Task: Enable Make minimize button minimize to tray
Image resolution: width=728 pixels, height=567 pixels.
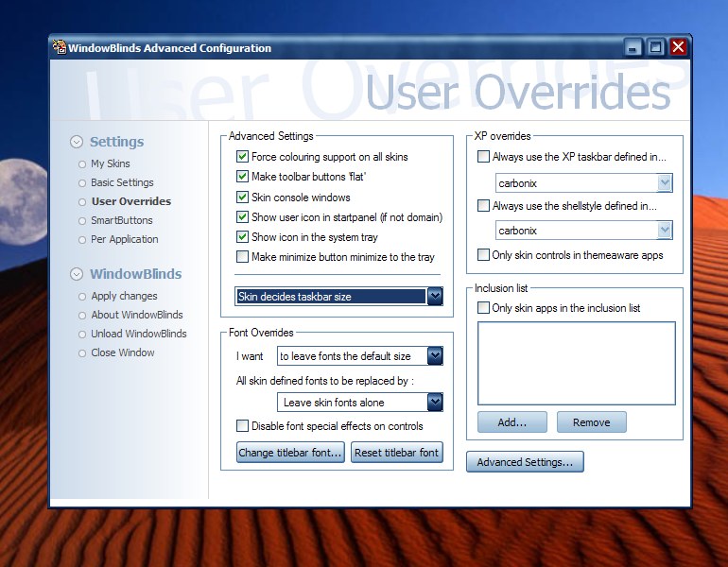Action: [x=242, y=257]
